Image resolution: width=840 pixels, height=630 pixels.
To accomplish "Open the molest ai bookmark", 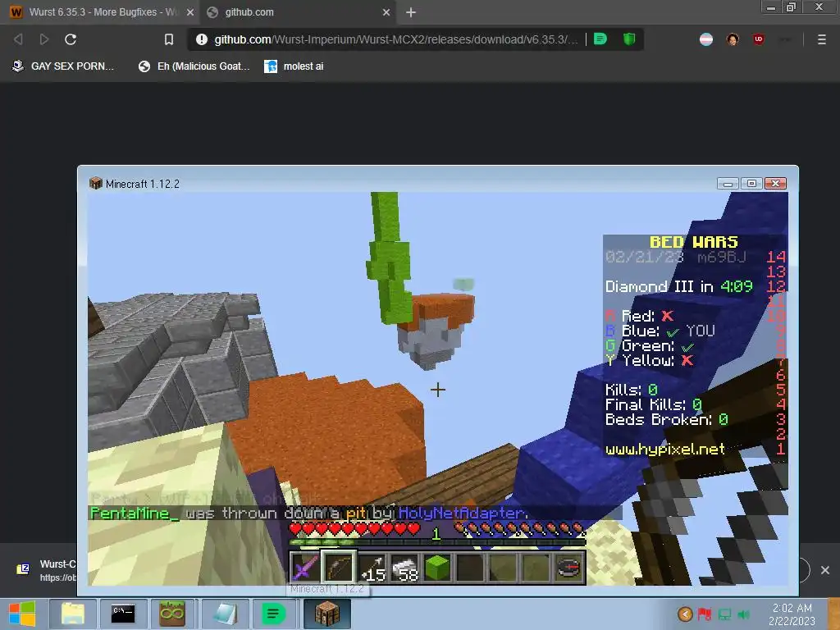I will coord(294,66).
